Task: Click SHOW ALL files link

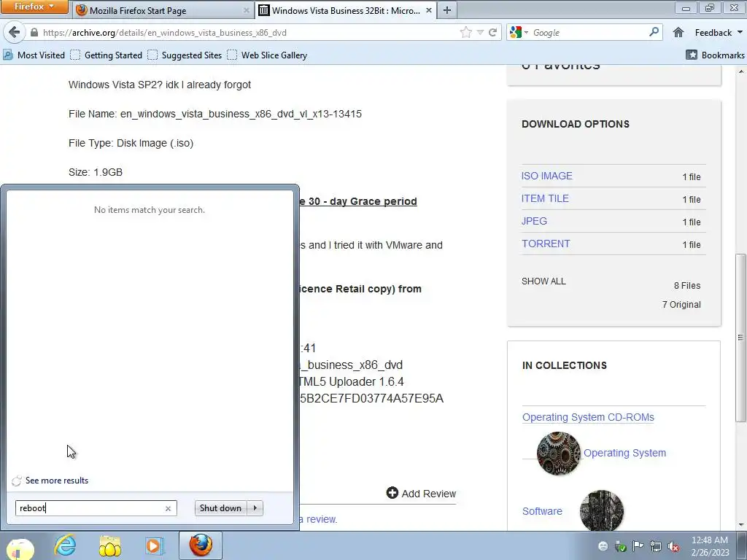Action: coord(543,281)
